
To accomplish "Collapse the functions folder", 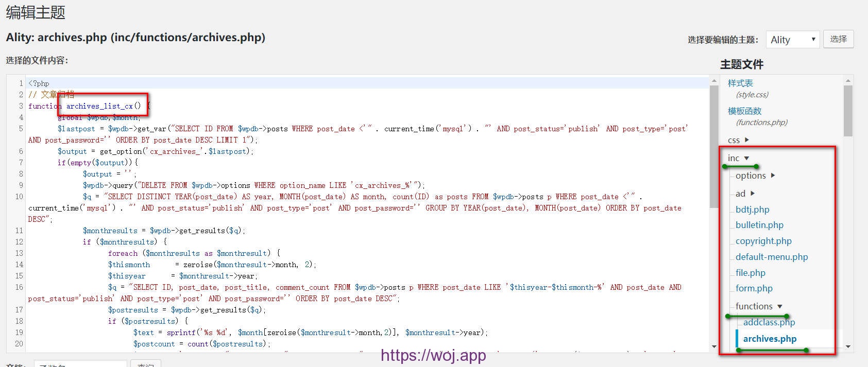I will pyautogui.click(x=759, y=306).
